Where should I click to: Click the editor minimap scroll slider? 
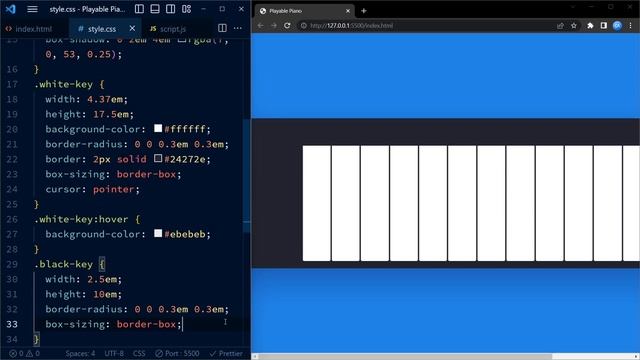(x=247, y=176)
